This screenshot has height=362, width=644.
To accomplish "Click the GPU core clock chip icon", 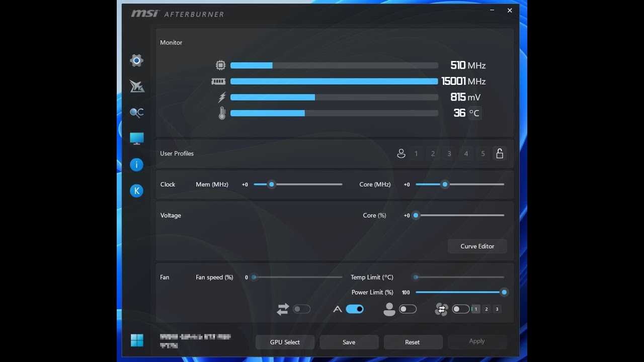I will tap(220, 65).
